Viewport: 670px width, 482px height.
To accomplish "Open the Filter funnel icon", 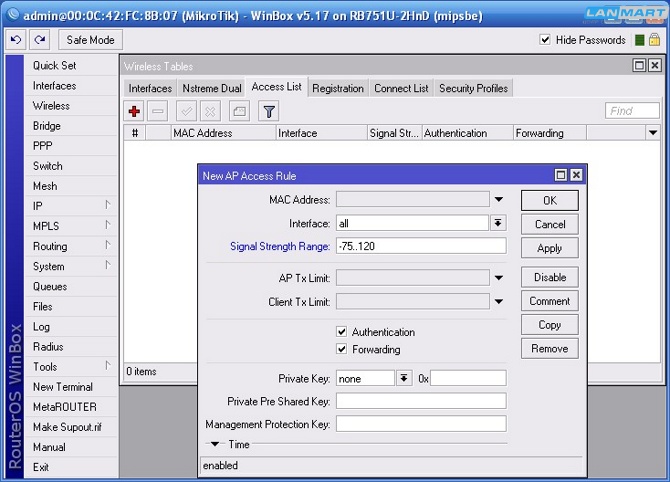I will click(x=268, y=111).
